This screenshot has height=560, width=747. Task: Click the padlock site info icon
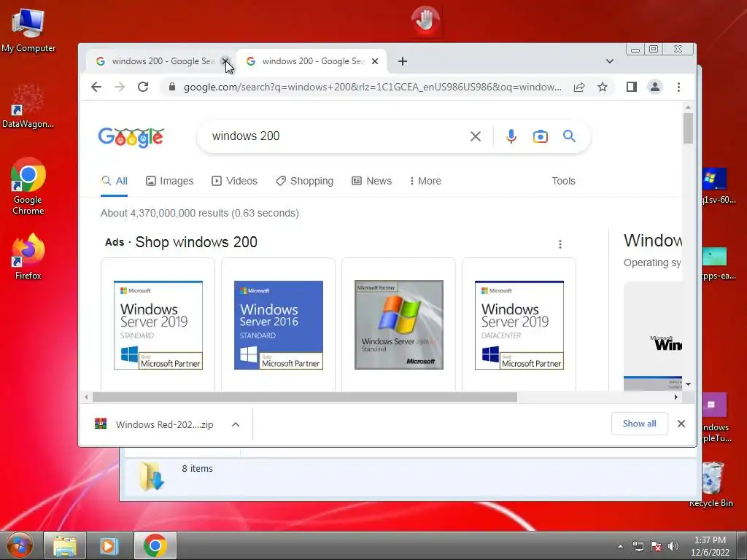172,87
